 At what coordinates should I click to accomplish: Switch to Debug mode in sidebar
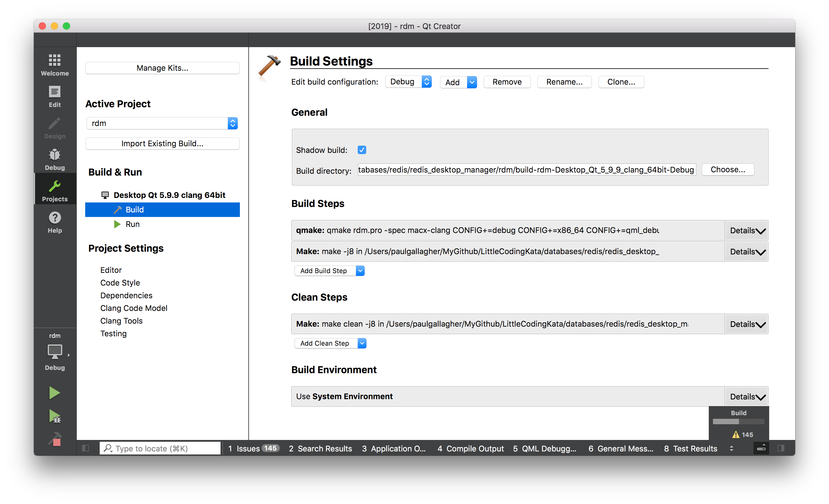(x=54, y=160)
